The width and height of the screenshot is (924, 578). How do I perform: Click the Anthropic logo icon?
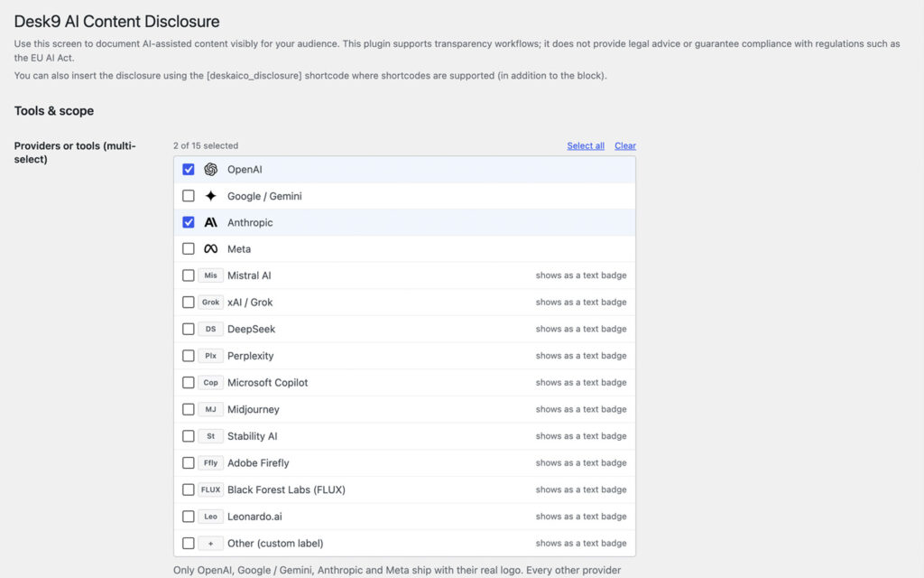[210, 222]
